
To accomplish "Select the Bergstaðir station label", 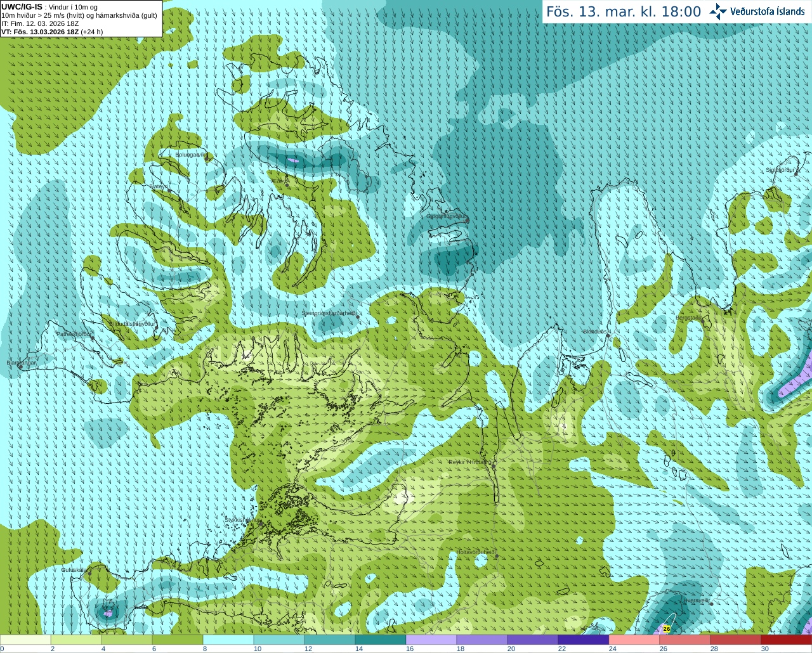I will 689,318.
